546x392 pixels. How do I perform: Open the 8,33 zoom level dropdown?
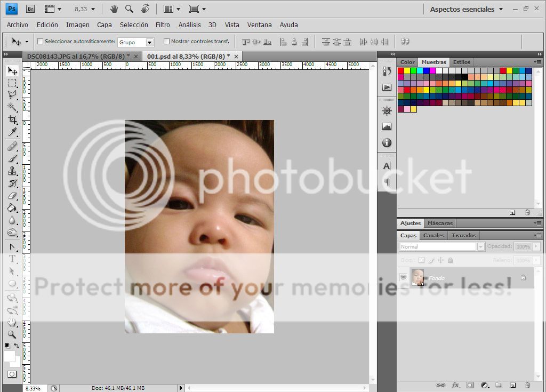click(x=93, y=10)
